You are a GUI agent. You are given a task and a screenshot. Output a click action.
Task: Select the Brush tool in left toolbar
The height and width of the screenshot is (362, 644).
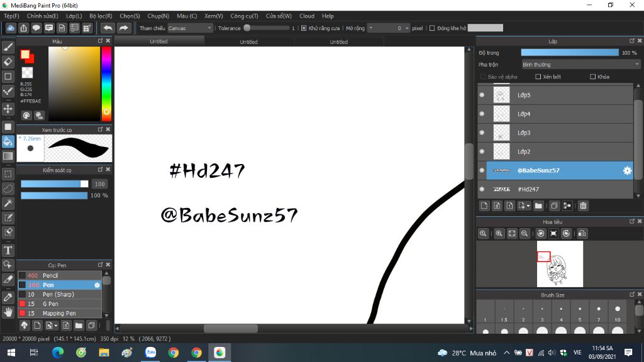pos(8,47)
